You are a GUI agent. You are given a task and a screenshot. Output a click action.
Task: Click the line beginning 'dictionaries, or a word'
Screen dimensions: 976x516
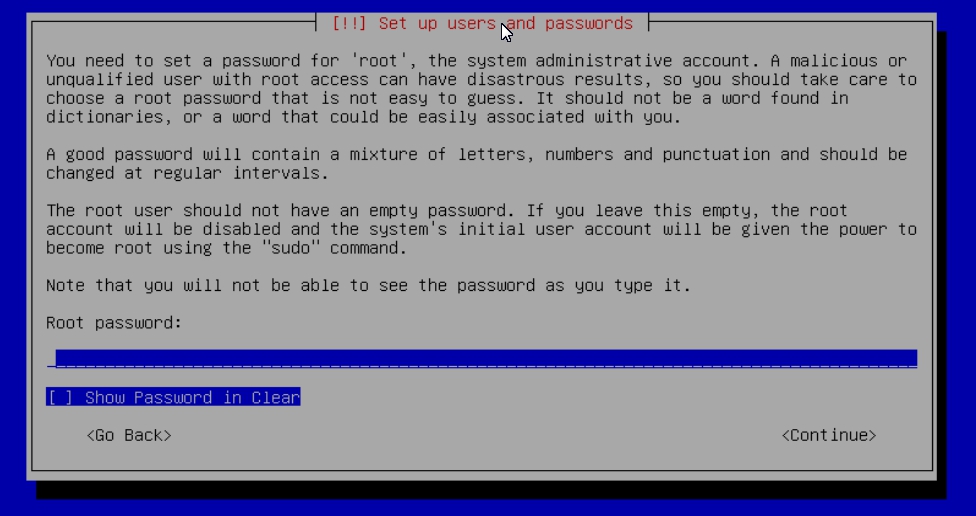364,117
